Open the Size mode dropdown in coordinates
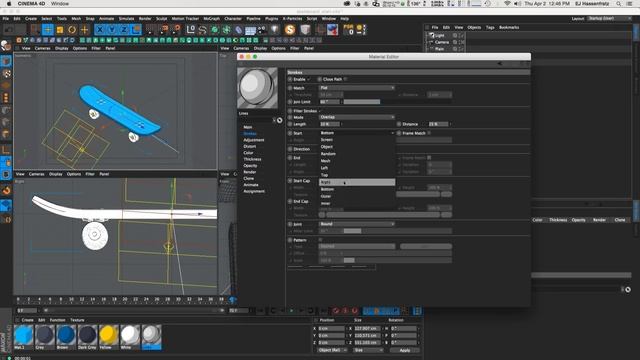 368,350
